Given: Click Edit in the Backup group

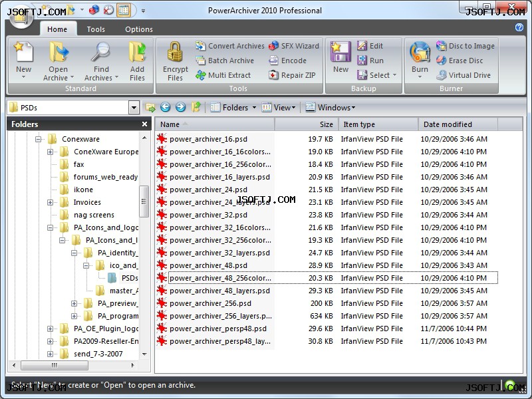Looking at the screenshot, I should point(370,46).
